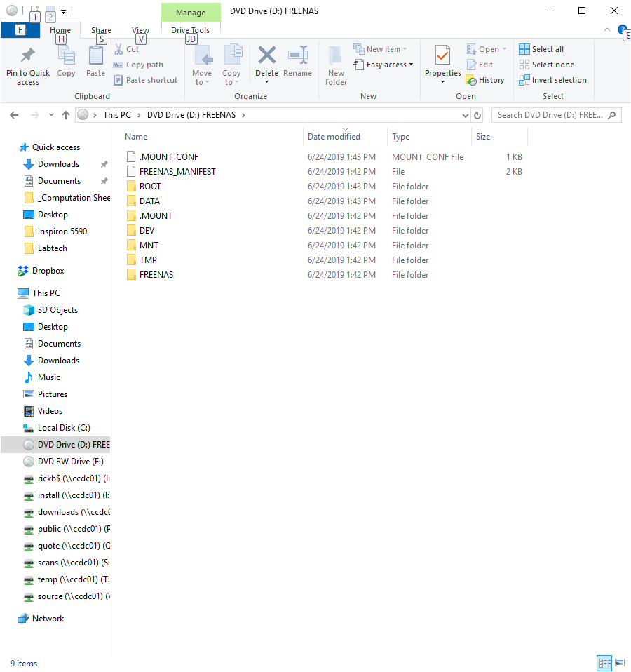Viewport: 631px width, 672px height.
Task: Refresh the address bar location
Action: pos(477,115)
